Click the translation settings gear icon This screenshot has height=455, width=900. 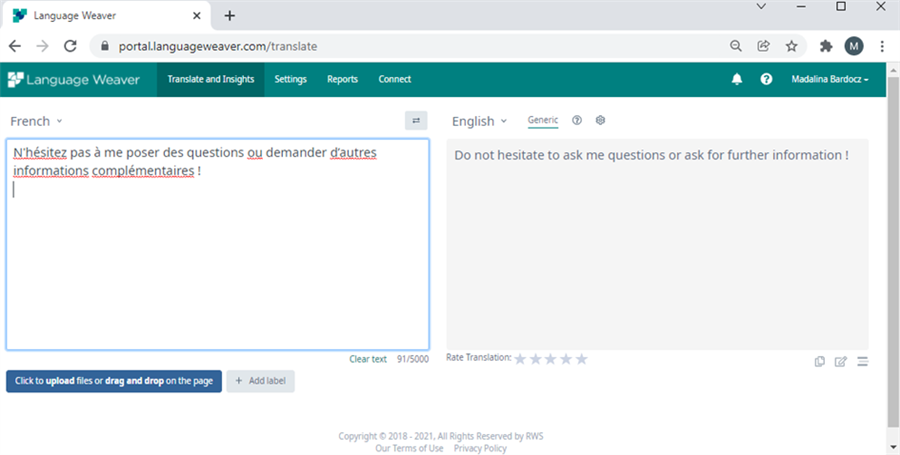click(x=600, y=120)
